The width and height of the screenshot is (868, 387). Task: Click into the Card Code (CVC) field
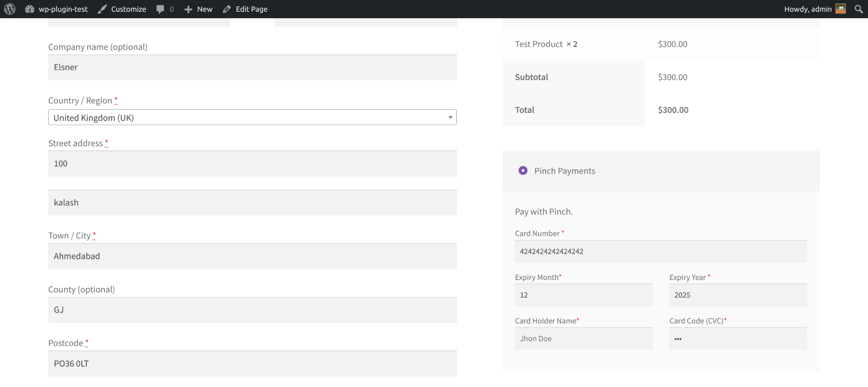738,339
